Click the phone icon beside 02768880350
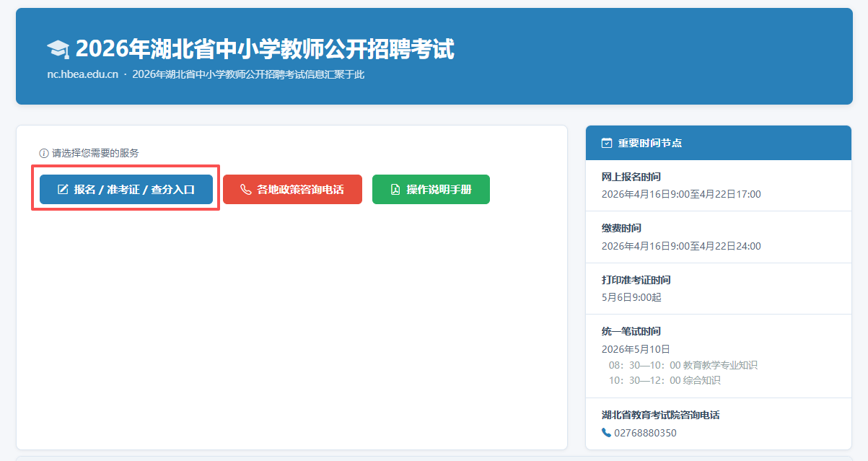The image size is (868, 461). coord(606,433)
